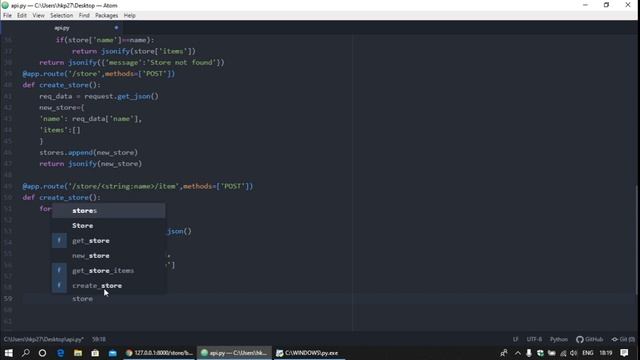Image resolution: width=640 pixels, height=360 pixels.
Task: Choose 'stores' autocomplete suggestion
Action: point(108,211)
